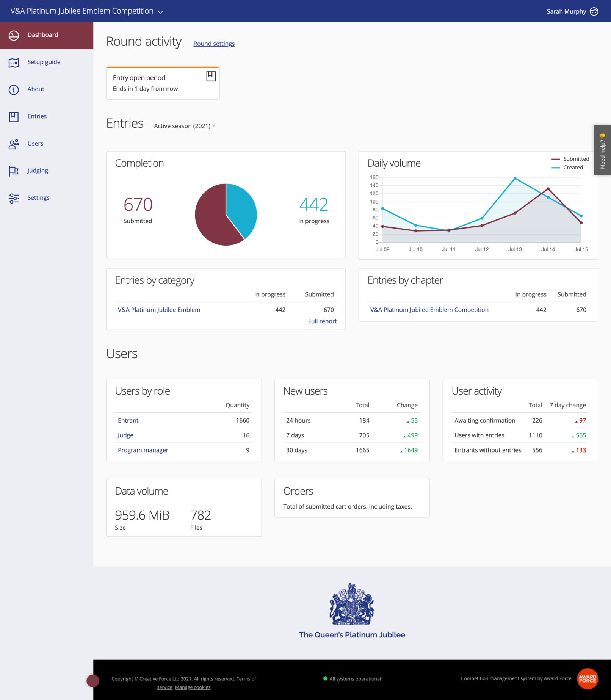This screenshot has height=700, width=611.
Task: Click the All systems operational text
Action: point(355,679)
